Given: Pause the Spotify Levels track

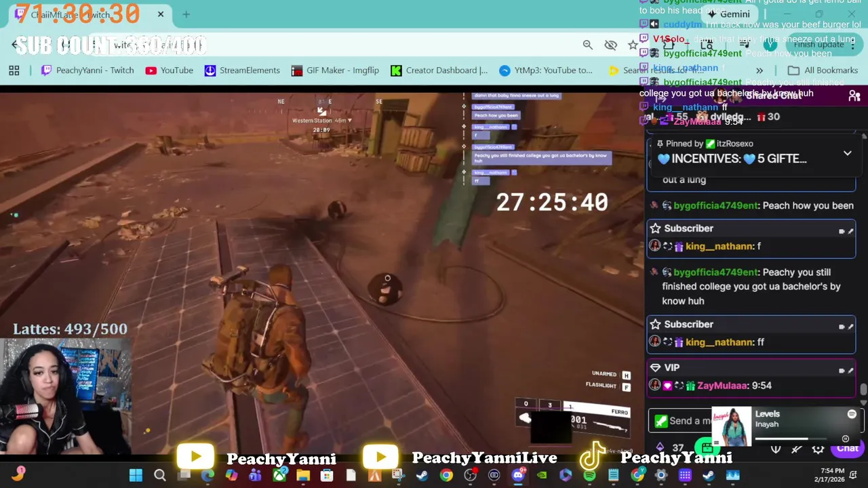Looking at the screenshot, I should click(x=845, y=439).
